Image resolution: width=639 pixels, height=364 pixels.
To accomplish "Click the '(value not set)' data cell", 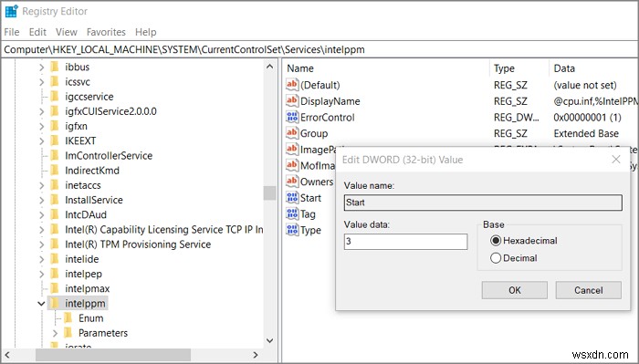I will pyautogui.click(x=585, y=85).
